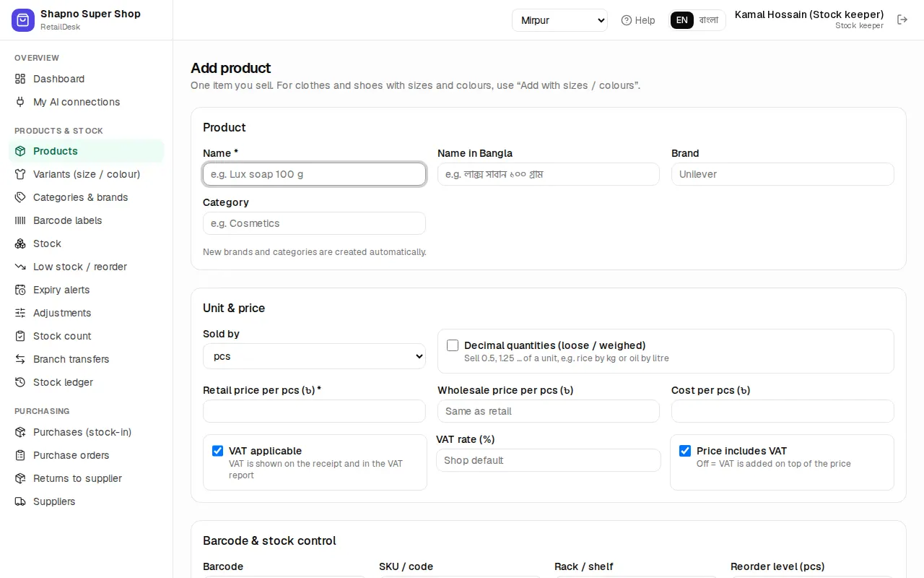Screen dimensions: 924x578
Task: Click the Stock count clipboard icon
Action: [20, 336]
